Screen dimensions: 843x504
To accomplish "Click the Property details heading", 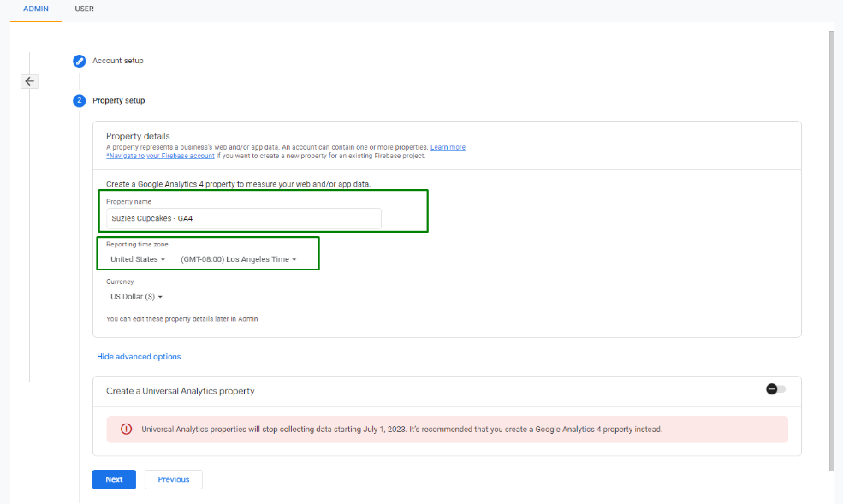I will click(x=138, y=136).
